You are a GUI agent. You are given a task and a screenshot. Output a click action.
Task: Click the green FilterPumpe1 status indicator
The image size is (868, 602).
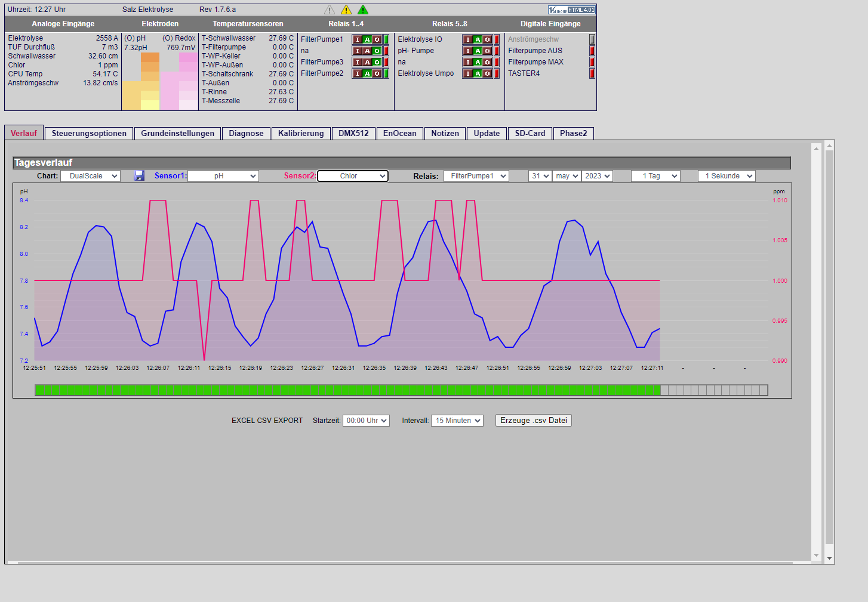pos(386,39)
